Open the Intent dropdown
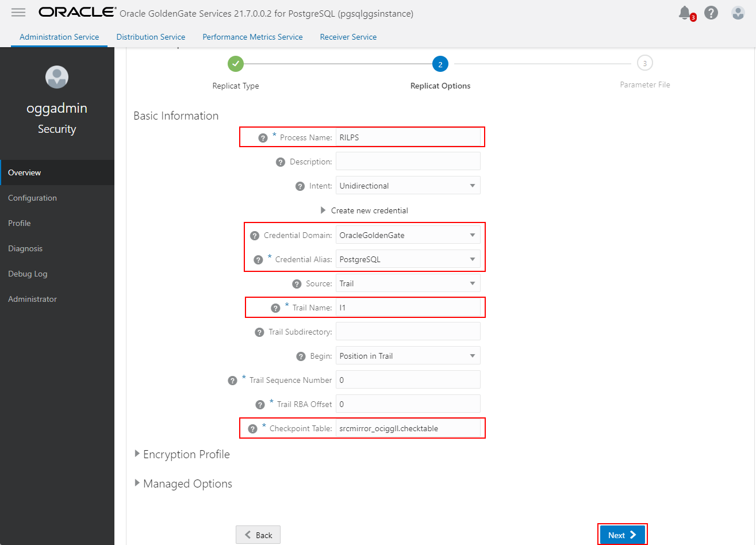This screenshot has width=756, height=545. click(x=408, y=186)
